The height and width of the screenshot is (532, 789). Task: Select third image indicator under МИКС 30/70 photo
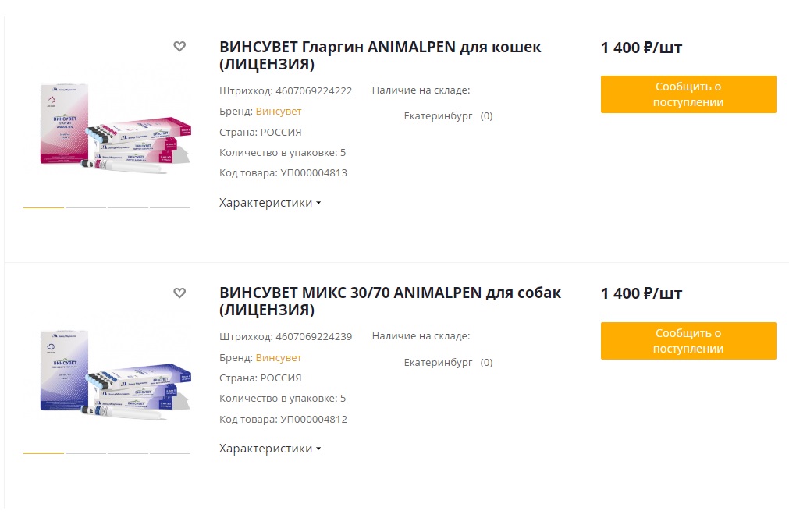(128, 453)
